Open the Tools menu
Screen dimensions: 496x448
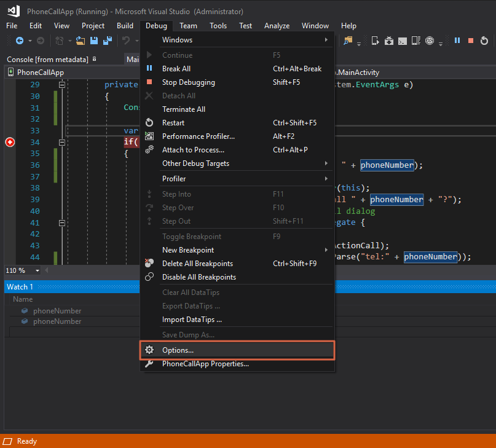pos(218,26)
